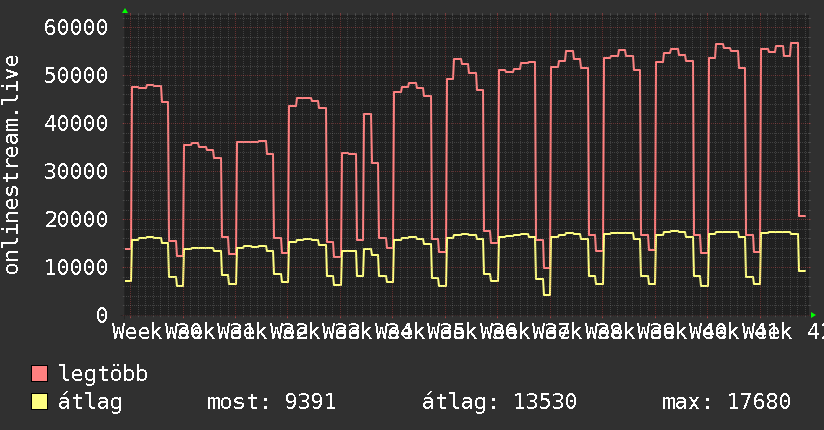This screenshot has width=824, height=430.
Task: Click the 0 y-axis label
Action: [x=102, y=315]
